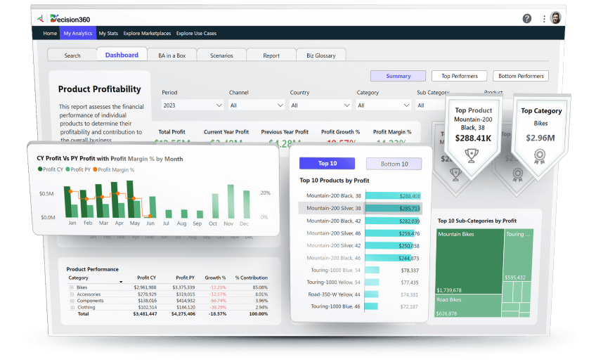The image size is (596, 364).
Task: Click the user profile avatar
Action: click(x=556, y=18)
